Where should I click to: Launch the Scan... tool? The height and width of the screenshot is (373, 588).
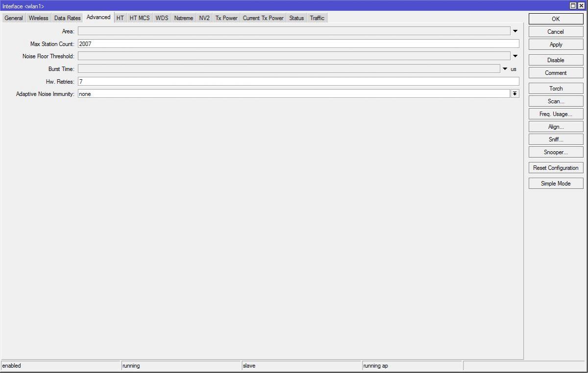click(x=556, y=101)
